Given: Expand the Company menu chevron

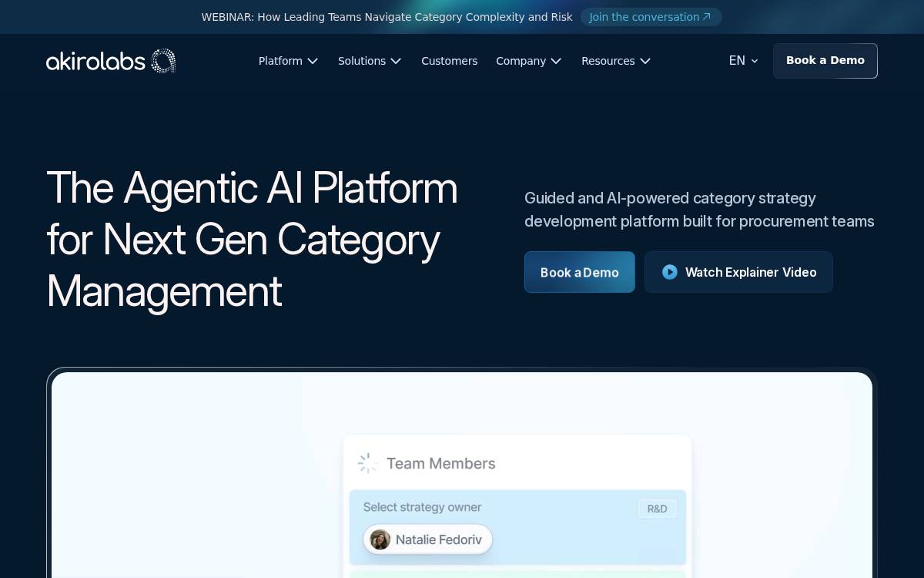Looking at the screenshot, I should [556, 61].
